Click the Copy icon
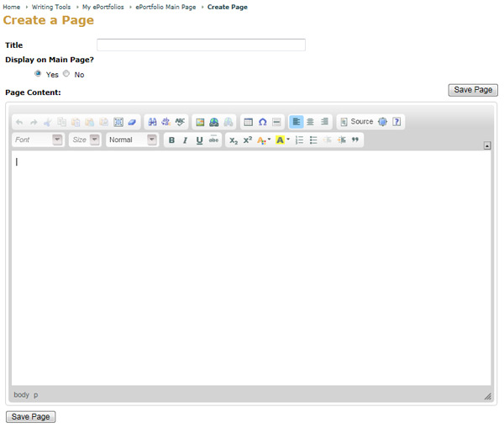 click(x=61, y=122)
